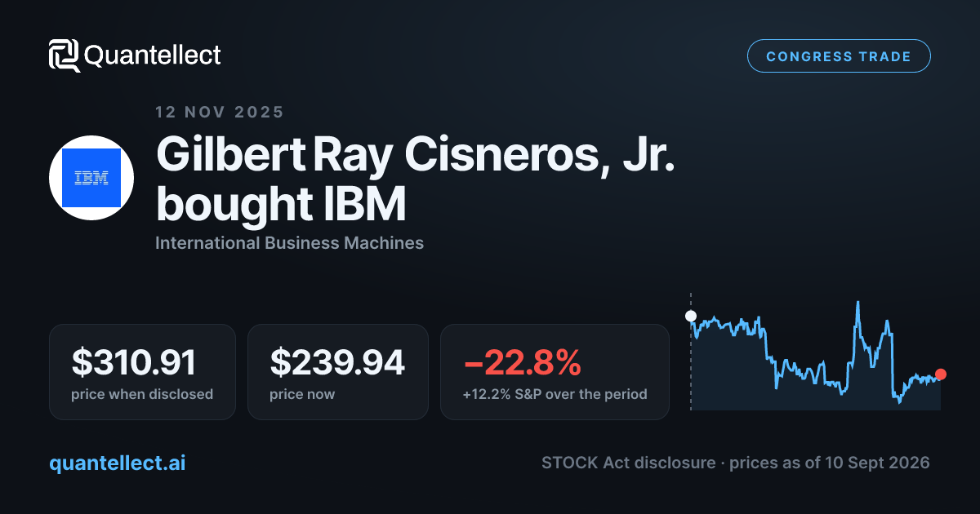Click the IBM company logo circle
The image size is (980, 514).
pos(91,178)
